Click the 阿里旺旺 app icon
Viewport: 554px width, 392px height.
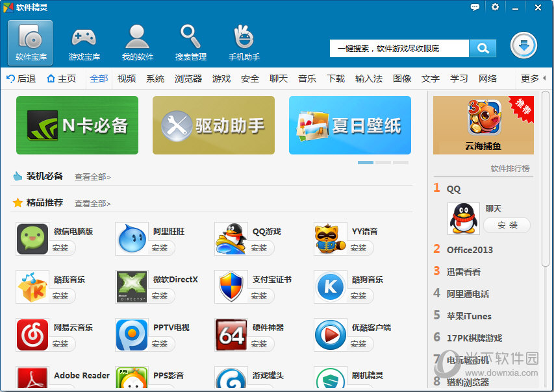(x=131, y=239)
